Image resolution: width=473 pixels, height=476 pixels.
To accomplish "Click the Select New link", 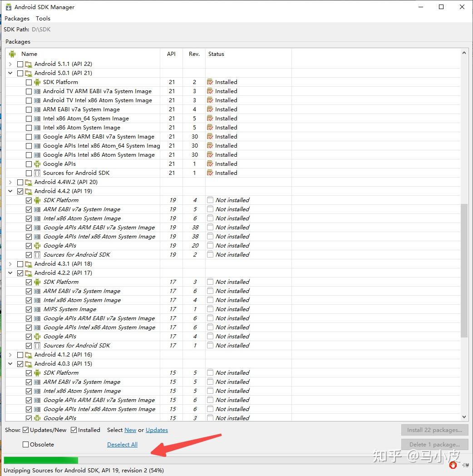I will click(130, 430).
